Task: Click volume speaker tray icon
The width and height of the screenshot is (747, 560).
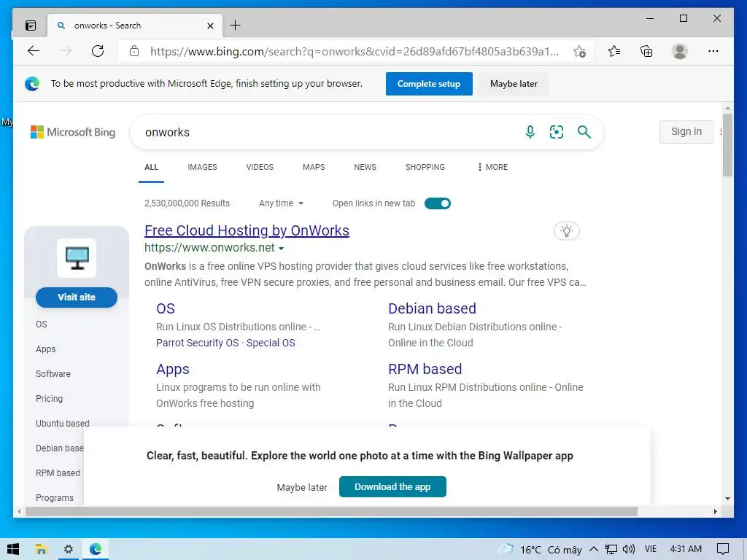Action: coord(629,549)
